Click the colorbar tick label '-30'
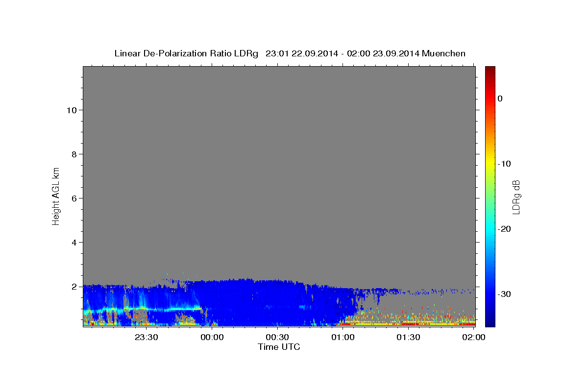 click(504, 294)
